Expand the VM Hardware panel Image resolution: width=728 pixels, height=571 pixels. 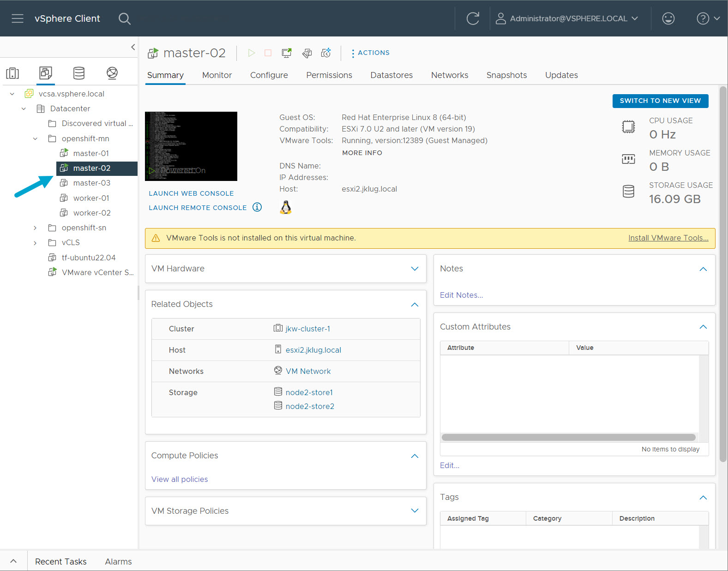click(415, 269)
